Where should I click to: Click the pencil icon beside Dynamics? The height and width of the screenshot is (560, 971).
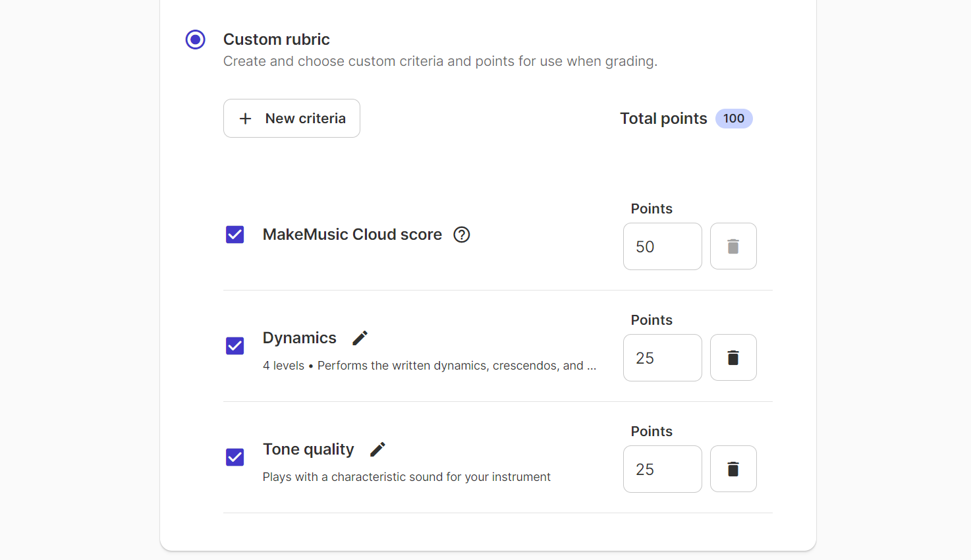tap(360, 338)
